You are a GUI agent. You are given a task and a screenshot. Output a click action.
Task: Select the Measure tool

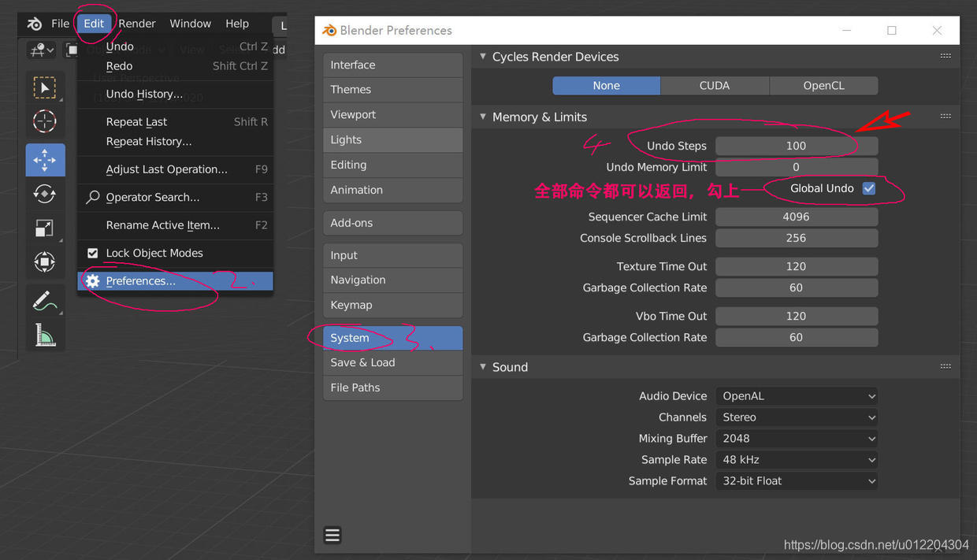pyautogui.click(x=44, y=335)
